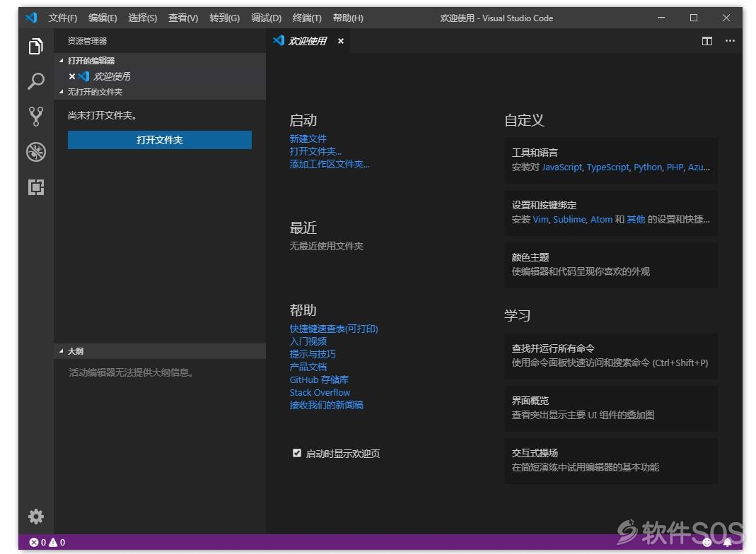The height and width of the screenshot is (554, 756).
Task: Open the 交互式操场 card
Action: tap(611, 461)
